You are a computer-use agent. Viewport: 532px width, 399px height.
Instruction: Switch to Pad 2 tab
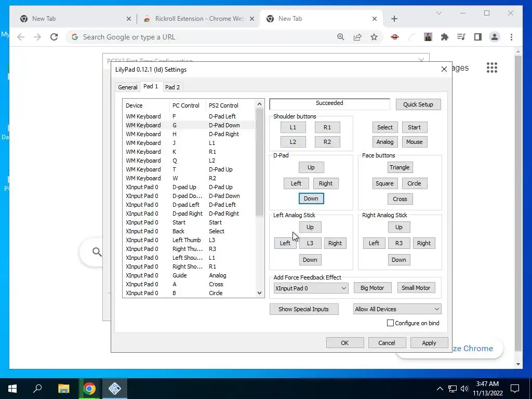pyautogui.click(x=172, y=87)
